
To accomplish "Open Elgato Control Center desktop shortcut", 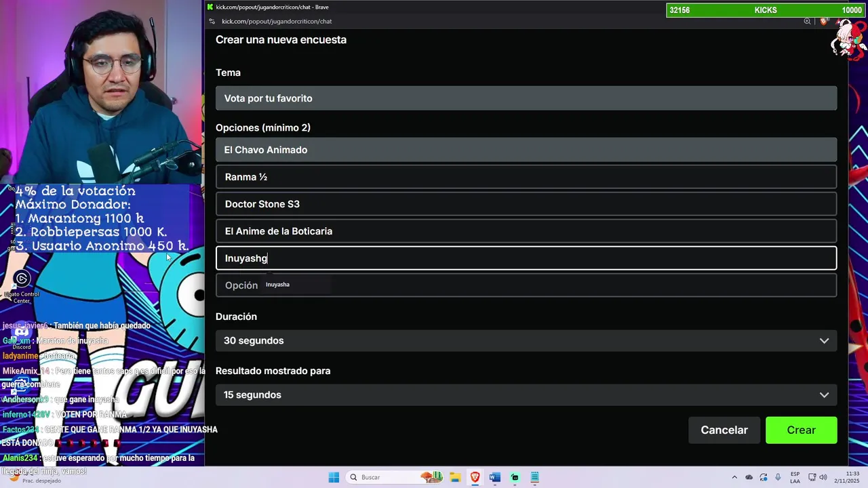I will (22, 286).
